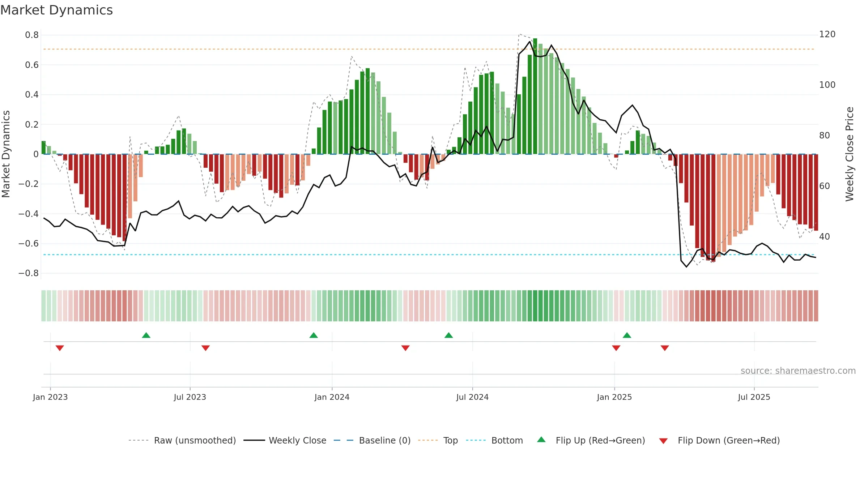The width and height of the screenshot is (868, 488).
Task: Click the Jul 2023 x-axis label
Action: coord(190,397)
